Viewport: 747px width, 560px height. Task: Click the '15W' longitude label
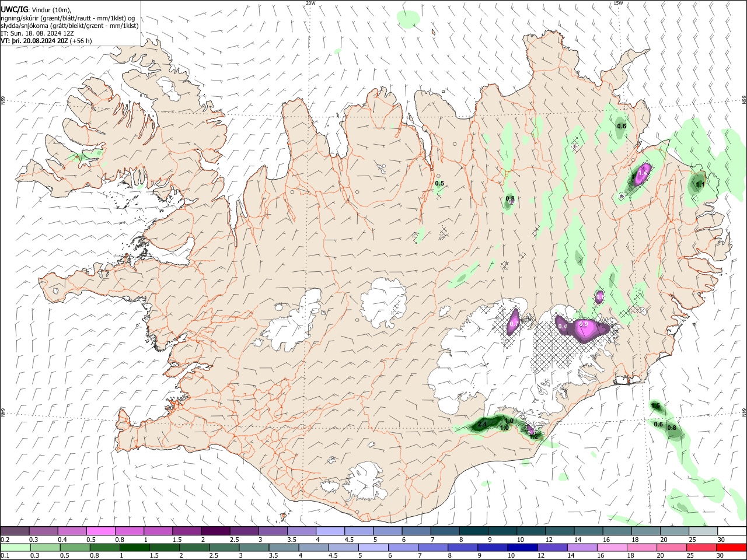[x=618, y=3]
